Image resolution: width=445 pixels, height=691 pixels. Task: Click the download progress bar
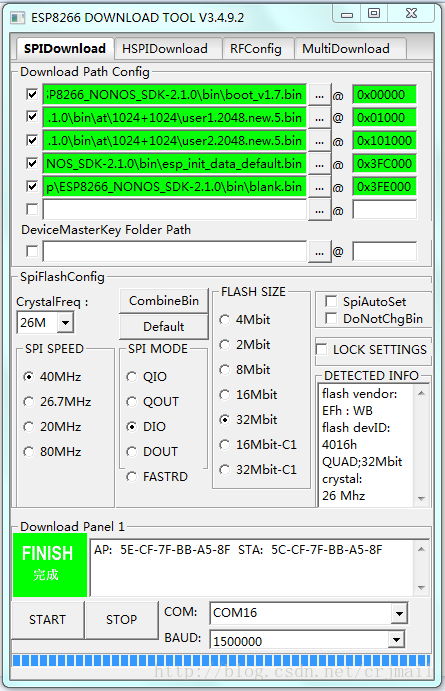(222, 660)
